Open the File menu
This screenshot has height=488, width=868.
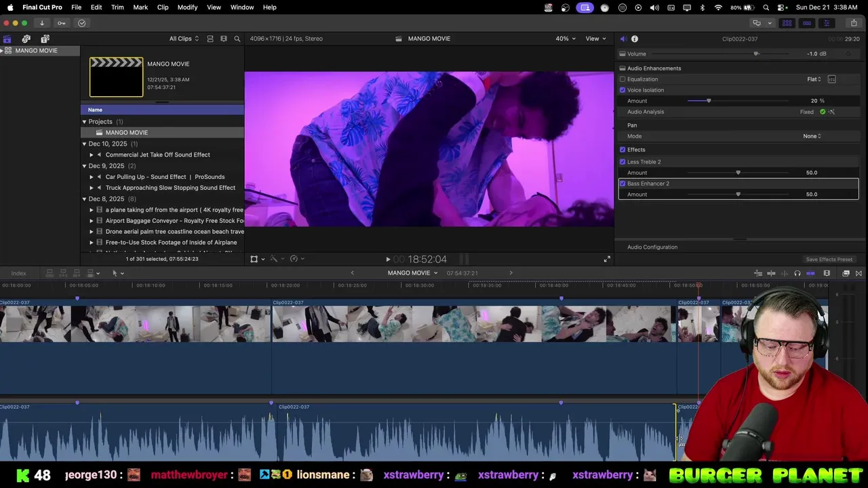[x=77, y=7]
